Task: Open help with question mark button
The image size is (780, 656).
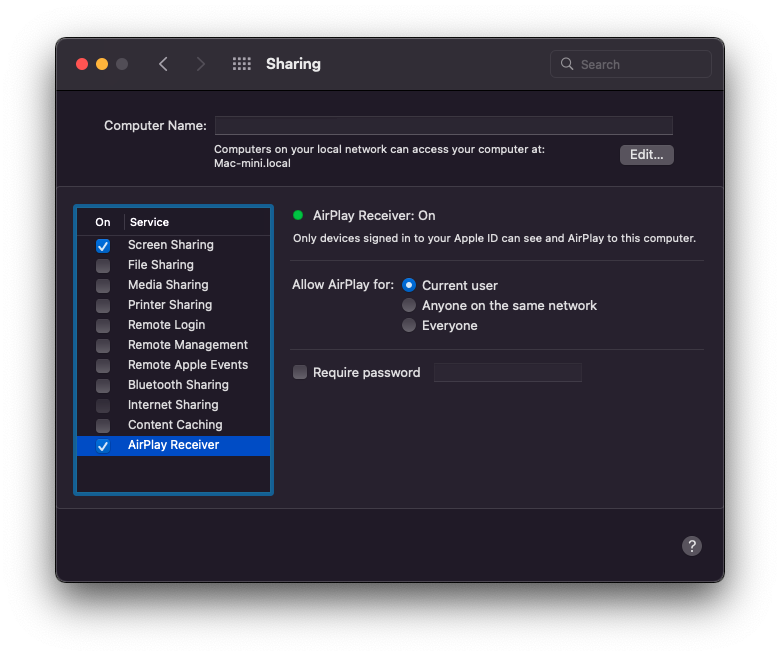Action: 691,546
